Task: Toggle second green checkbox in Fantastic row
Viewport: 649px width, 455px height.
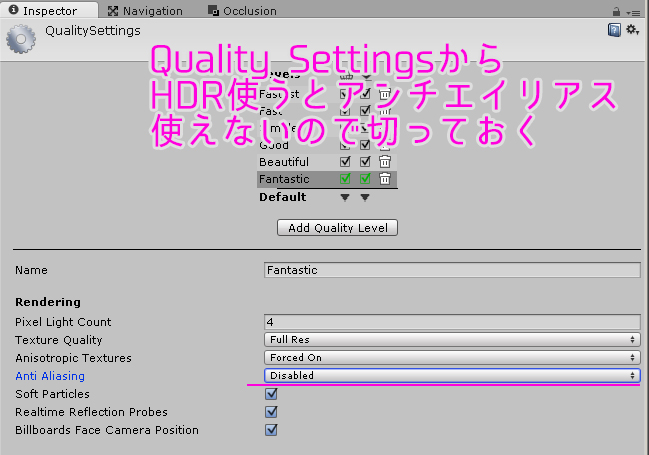Action: coord(365,179)
